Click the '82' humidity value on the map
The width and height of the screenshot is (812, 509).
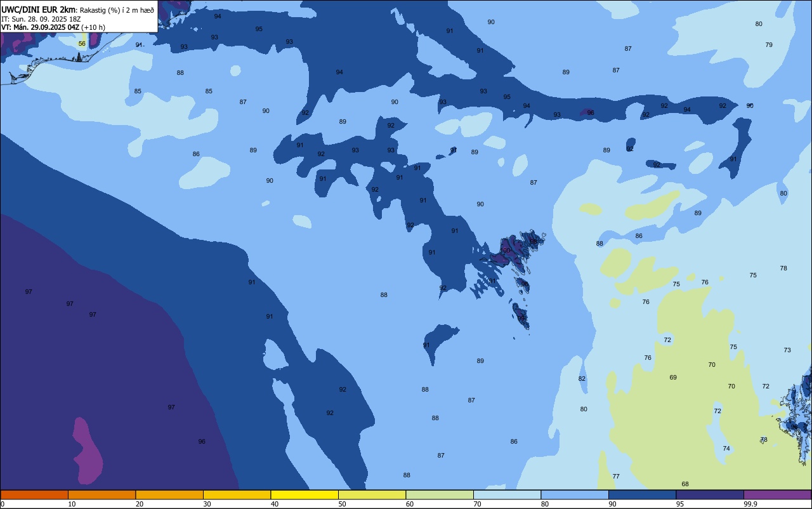click(x=582, y=379)
